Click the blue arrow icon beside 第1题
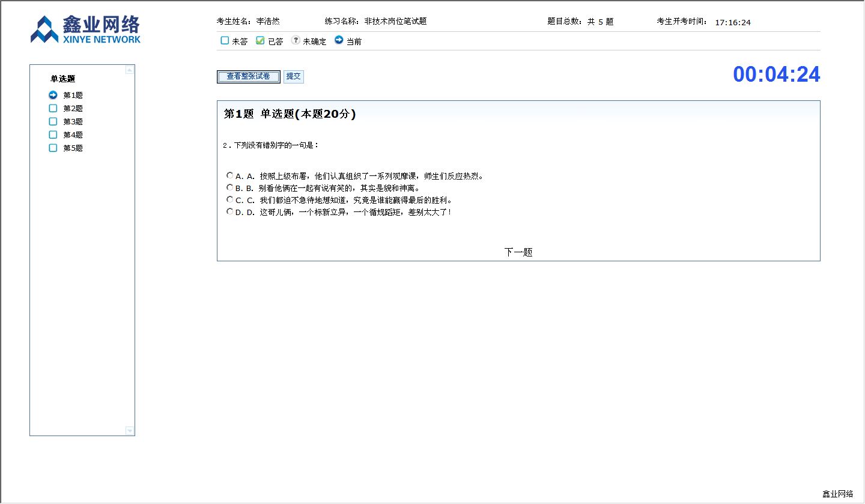The height and width of the screenshot is (504, 865). [x=53, y=95]
